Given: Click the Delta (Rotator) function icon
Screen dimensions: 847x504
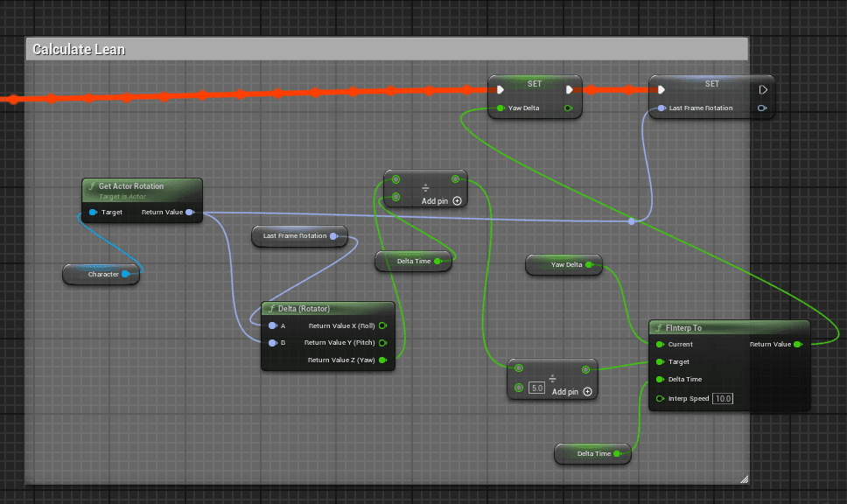Looking at the screenshot, I should pyautogui.click(x=271, y=309).
